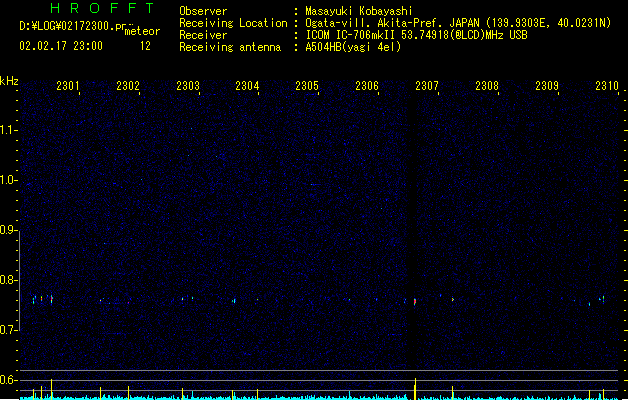Click the 2309 time axis label
Screen dimensions: 629x400
pos(547,86)
